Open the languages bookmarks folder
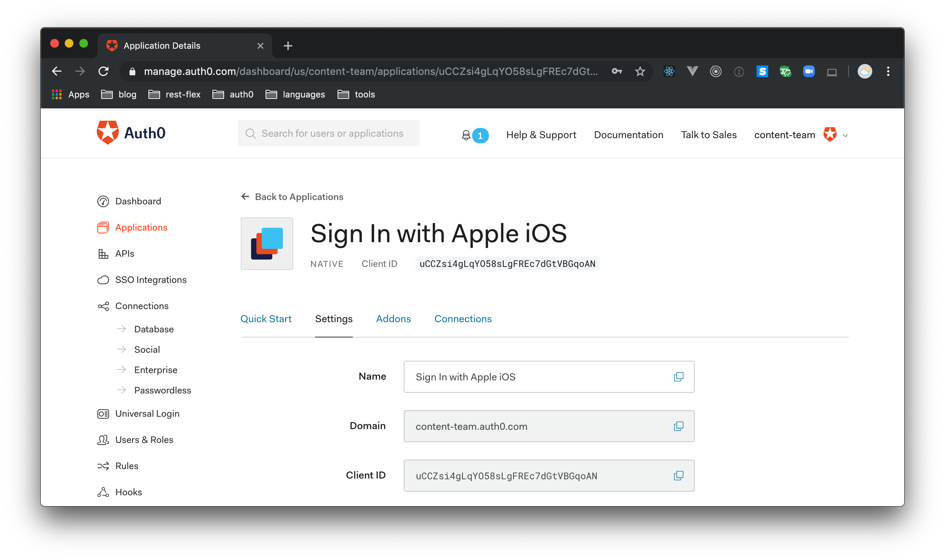This screenshot has width=945, height=560. 295,94
